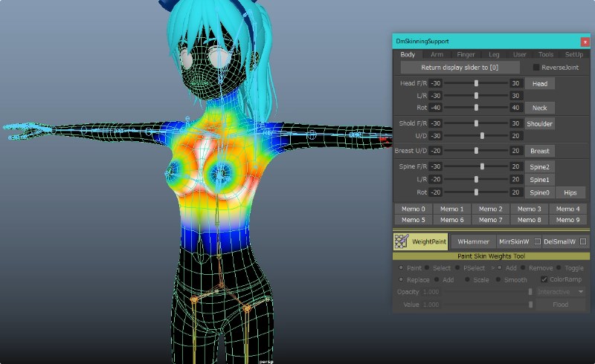
Task: Choose the Replace paint operation
Action: point(401,279)
